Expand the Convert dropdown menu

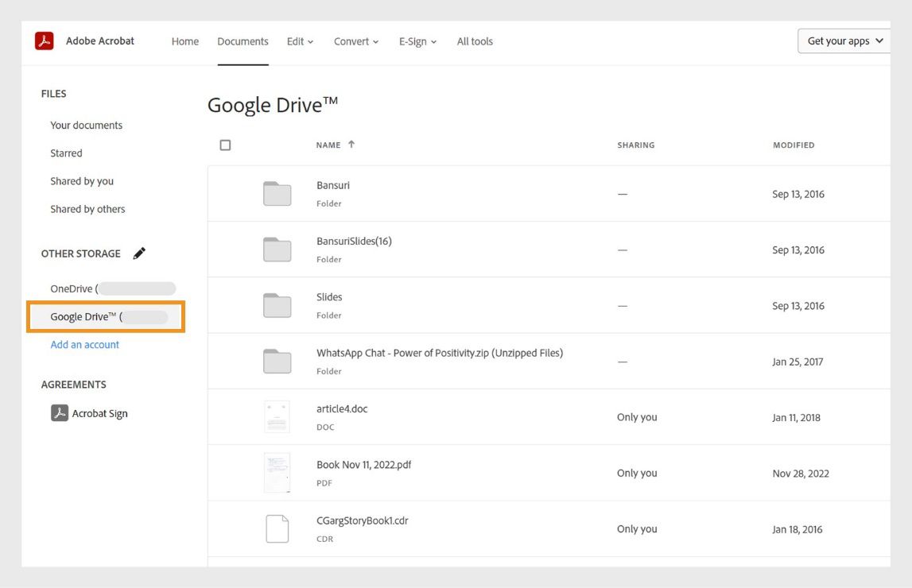[355, 41]
